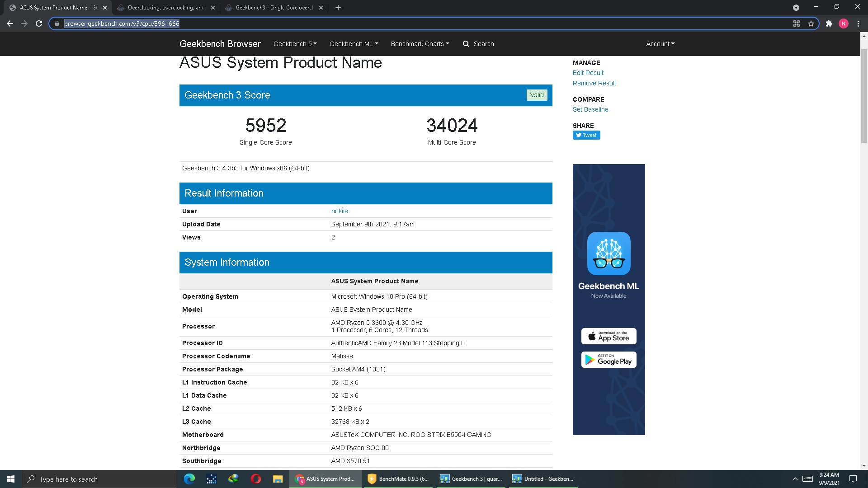Screen dimensions: 868x488
Task: Switch to Geekbench 3 taskbar window
Action: point(472,479)
